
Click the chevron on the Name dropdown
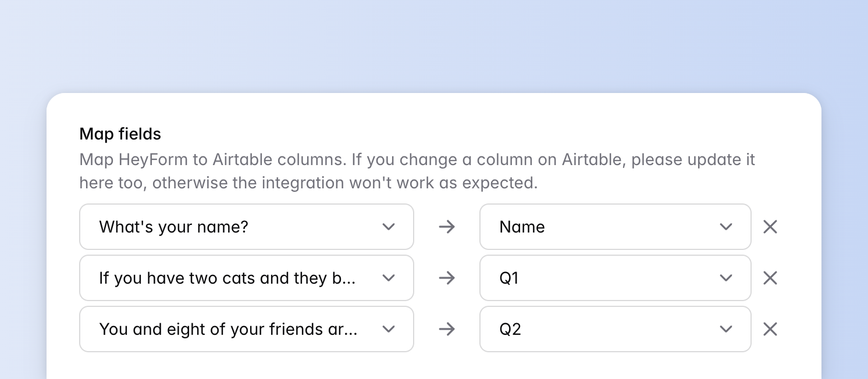(725, 227)
